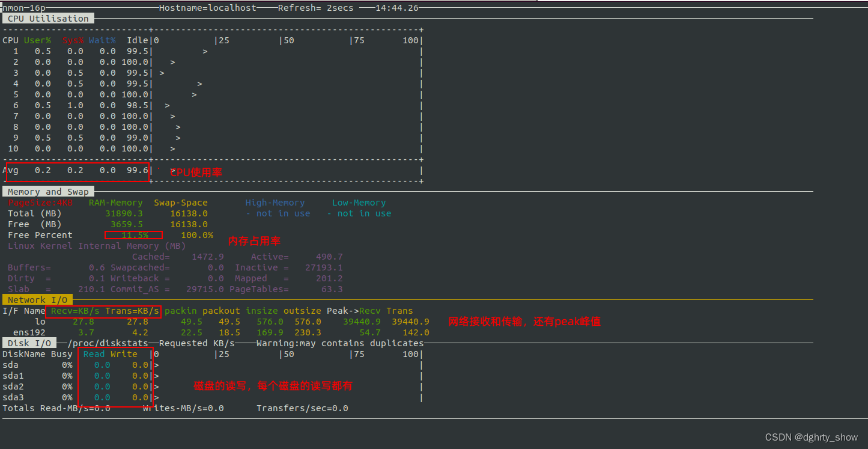
Task: Click the Cached value 1472.9
Action: pos(207,257)
